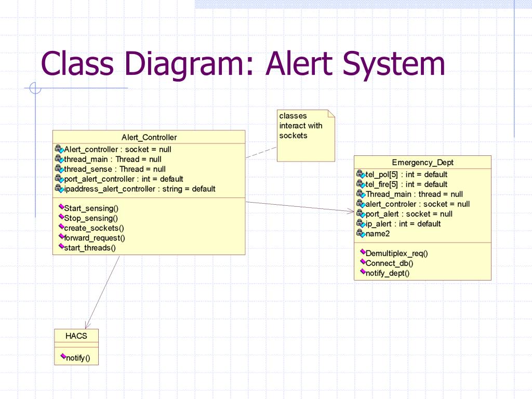This screenshot has width=532, height=399.
Task: Click the attribute icon beside tel_fire[5] : int
Action: 361,184
